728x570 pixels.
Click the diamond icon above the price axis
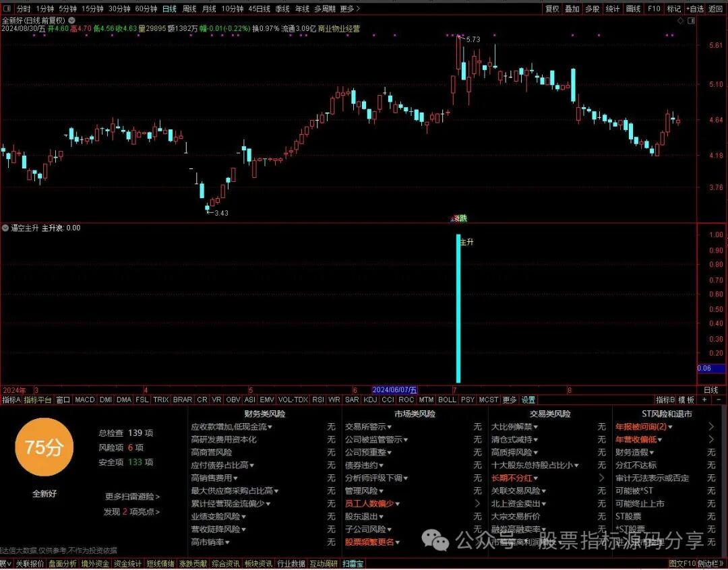(681, 21)
